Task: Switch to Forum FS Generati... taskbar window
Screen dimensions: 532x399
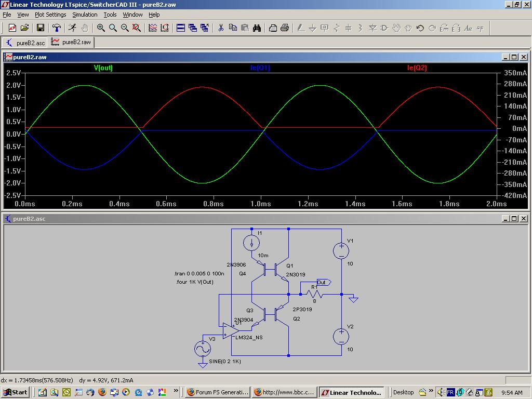Action: pyautogui.click(x=217, y=392)
